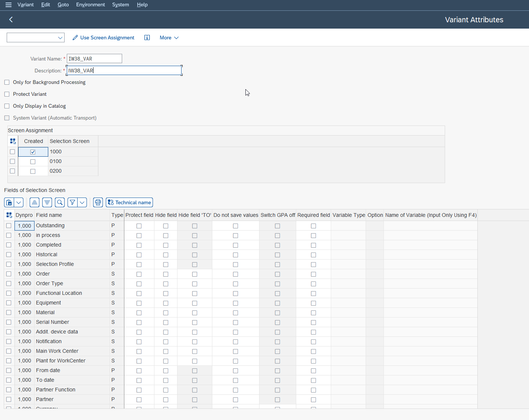Click the 'Partner Function' field name cell
This screenshot has height=420, width=529.
click(72, 390)
